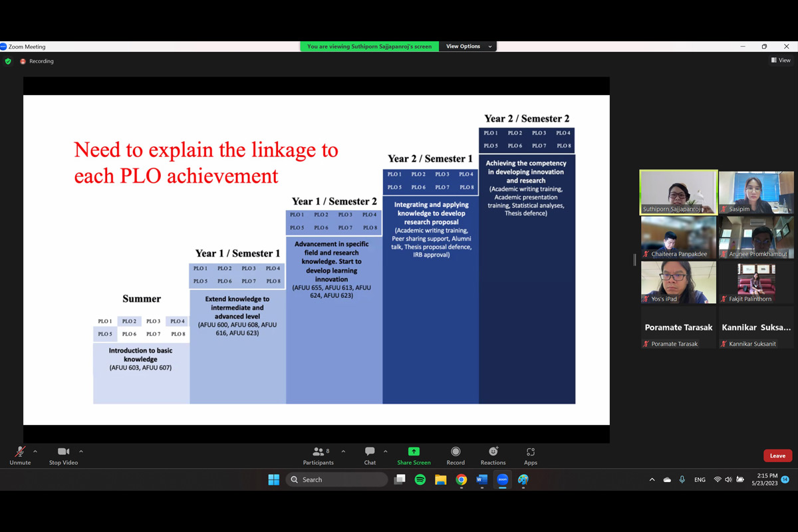This screenshot has width=798, height=532.
Task: Expand audio options arrow beside Unmute
Action: (35, 452)
